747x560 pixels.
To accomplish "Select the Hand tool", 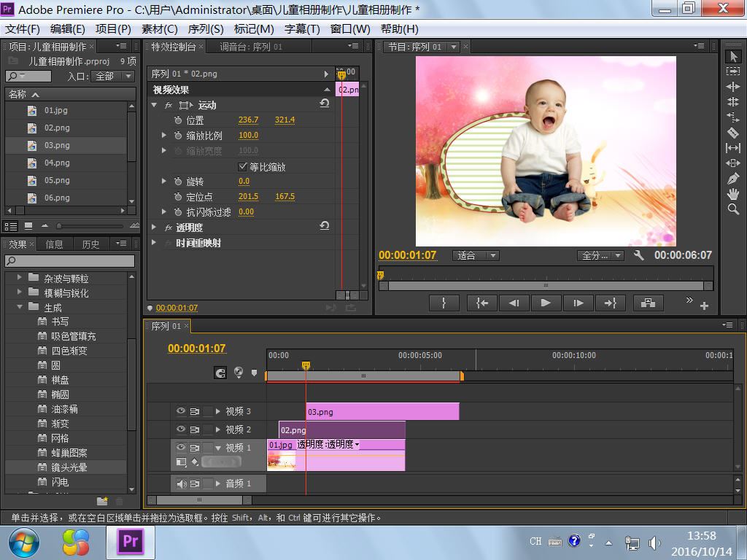I will pyautogui.click(x=733, y=194).
